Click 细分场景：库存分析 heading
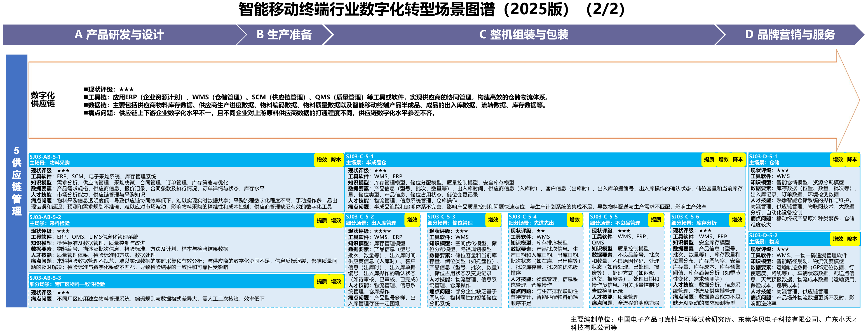 tap(694, 223)
